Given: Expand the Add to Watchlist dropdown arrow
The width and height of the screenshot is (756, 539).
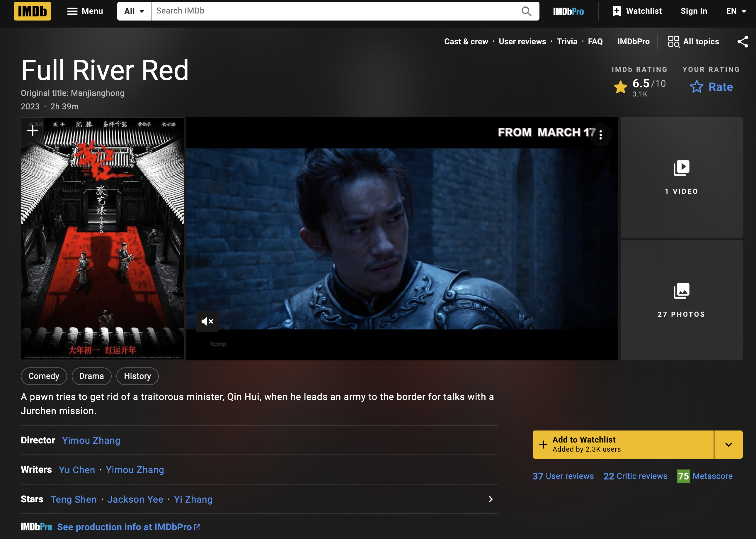Looking at the screenshot, I should pos(728,444).
